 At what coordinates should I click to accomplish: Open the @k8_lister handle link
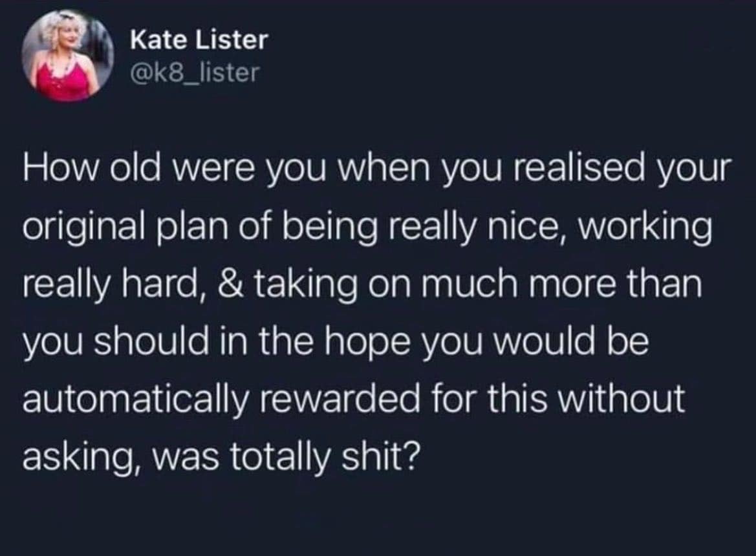tap(194, 72)
